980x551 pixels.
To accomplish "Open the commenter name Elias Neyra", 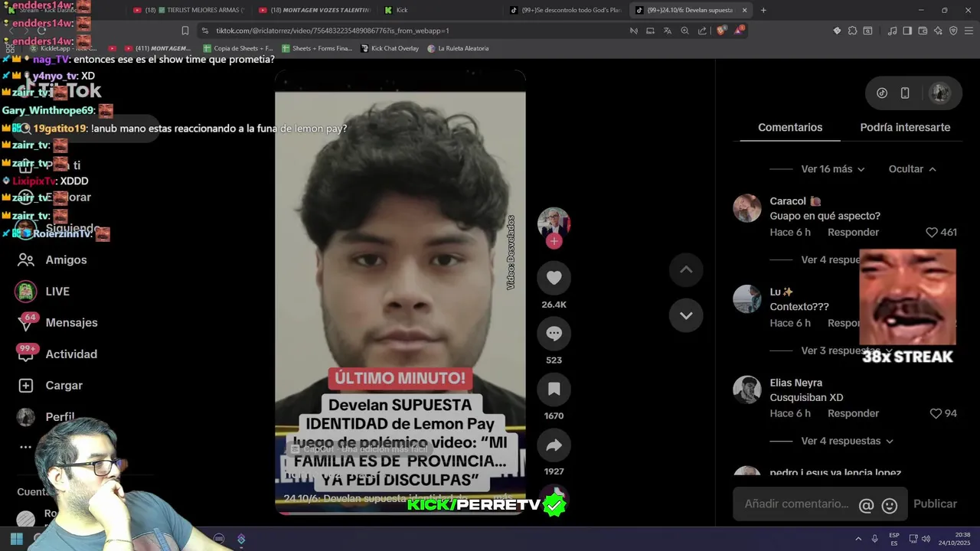I will 795,383.
